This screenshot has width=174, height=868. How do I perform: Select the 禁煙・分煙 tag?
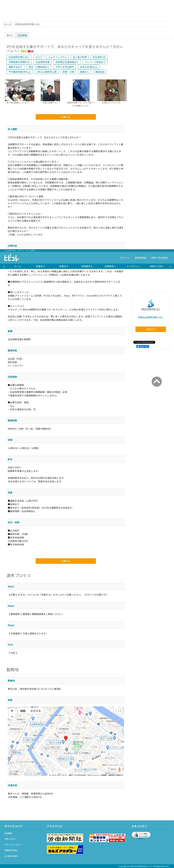[68, 72]
